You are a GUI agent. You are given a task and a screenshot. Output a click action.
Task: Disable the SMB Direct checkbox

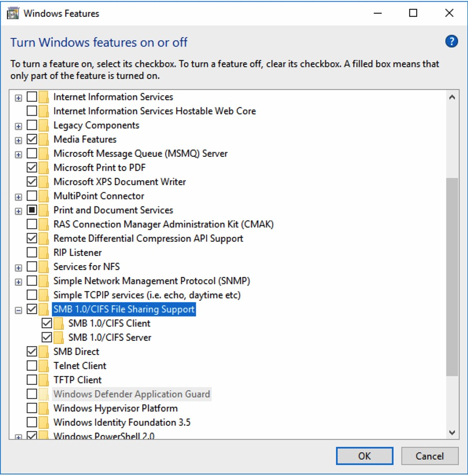(32, 352)
